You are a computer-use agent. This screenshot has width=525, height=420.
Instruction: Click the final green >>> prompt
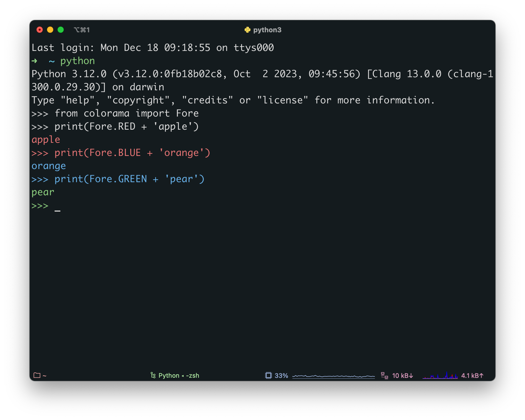coord(40,206)
